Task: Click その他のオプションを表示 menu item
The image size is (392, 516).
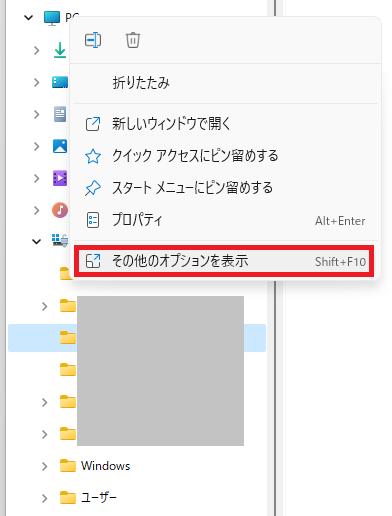Action: (224, 261)
